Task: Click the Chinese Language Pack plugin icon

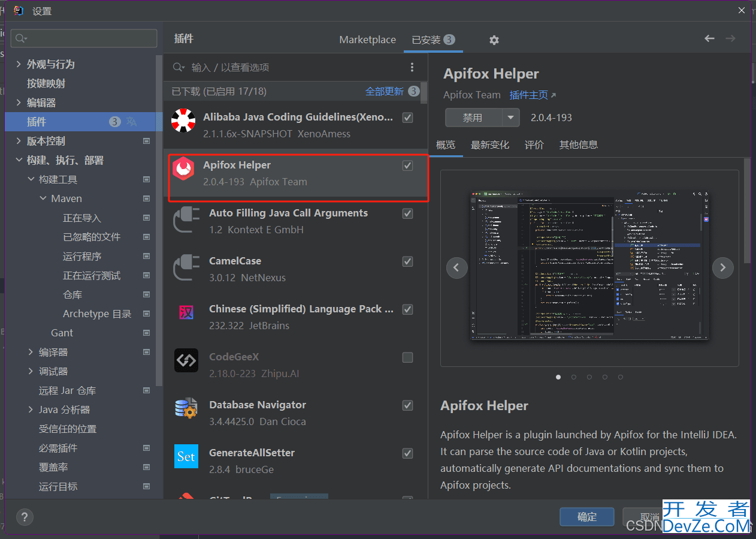Action: click(186, 312)
